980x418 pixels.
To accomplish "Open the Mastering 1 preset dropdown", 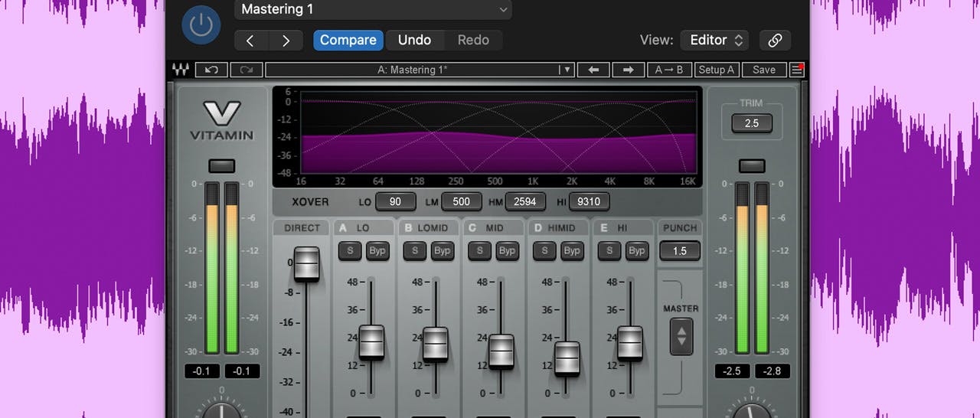I will click(x=373, y=9).
